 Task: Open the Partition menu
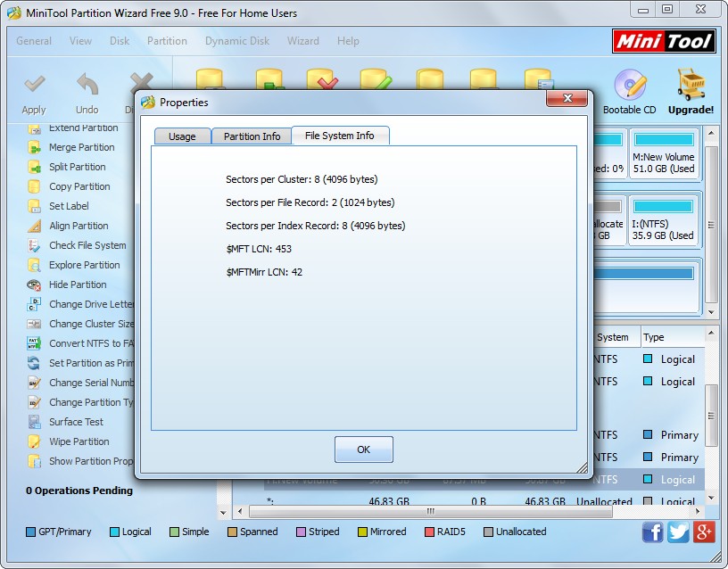pyautogui.click(x=167, y=41)
